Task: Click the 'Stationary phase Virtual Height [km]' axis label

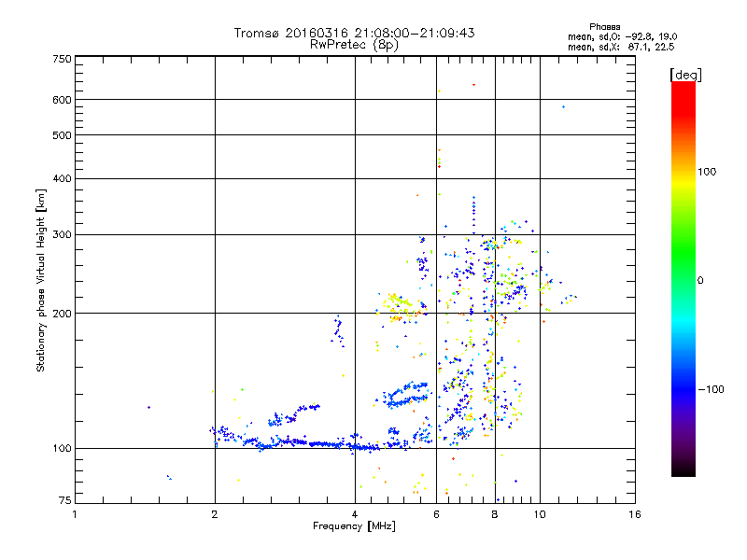Action: tap(41, 281)
